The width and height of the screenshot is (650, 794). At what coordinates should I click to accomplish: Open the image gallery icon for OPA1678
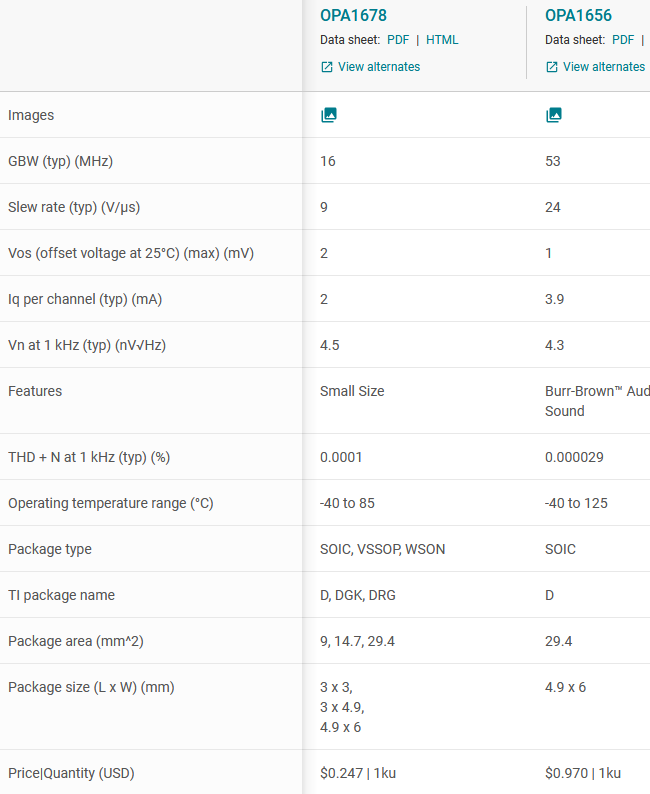point(329,115)
